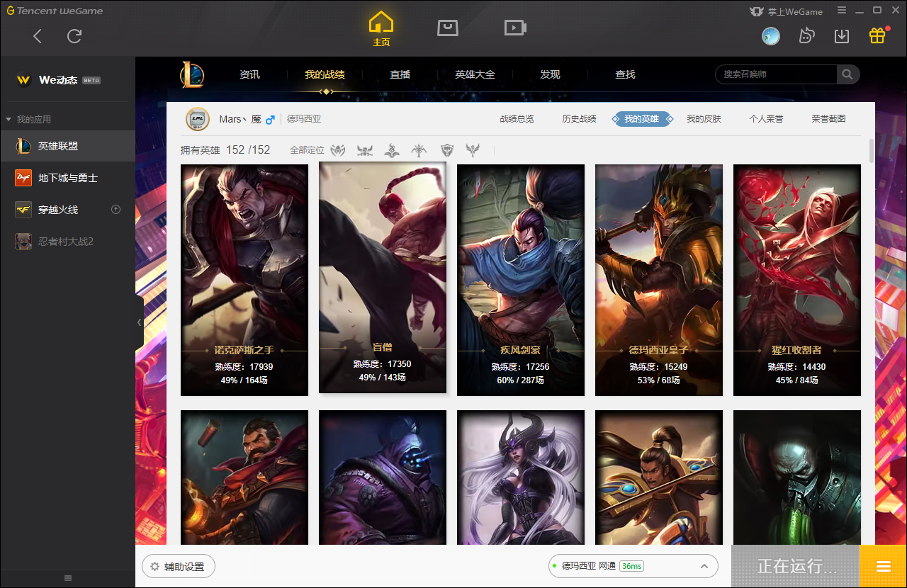Open the second-row white-haired mage hero card
This screenshot has height=588, width=907.
pyautogui.click(x=521, y=477)
